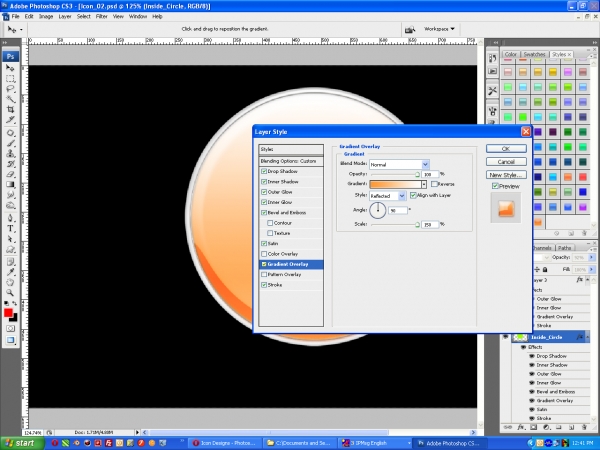This screenshot has width=600, height=450.
Task: Select the Path Selection tool
Action: tap(10, 239)
